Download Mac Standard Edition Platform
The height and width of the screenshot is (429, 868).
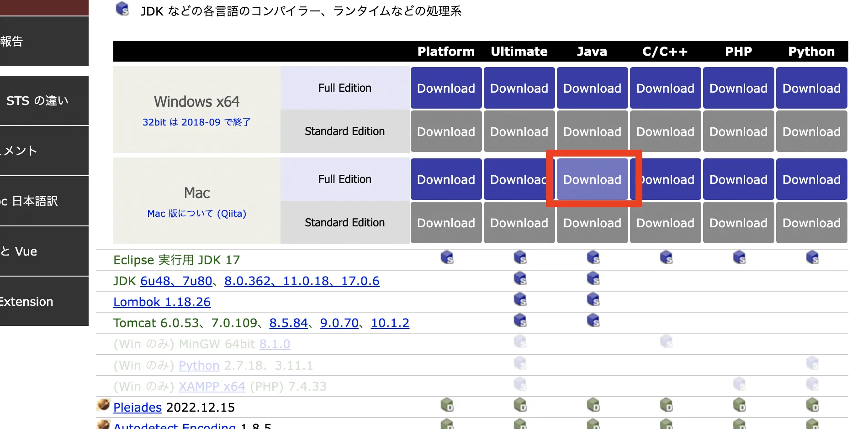446,223
